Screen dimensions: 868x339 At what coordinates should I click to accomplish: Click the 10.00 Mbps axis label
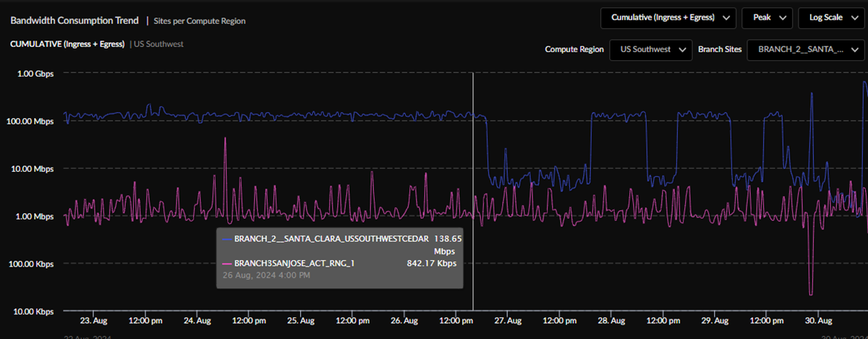(34, 169)
